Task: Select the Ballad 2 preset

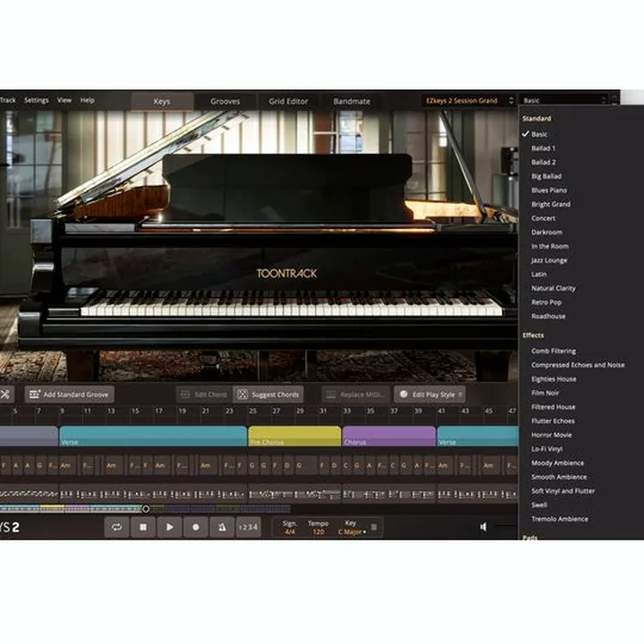Action: point(544,162)
